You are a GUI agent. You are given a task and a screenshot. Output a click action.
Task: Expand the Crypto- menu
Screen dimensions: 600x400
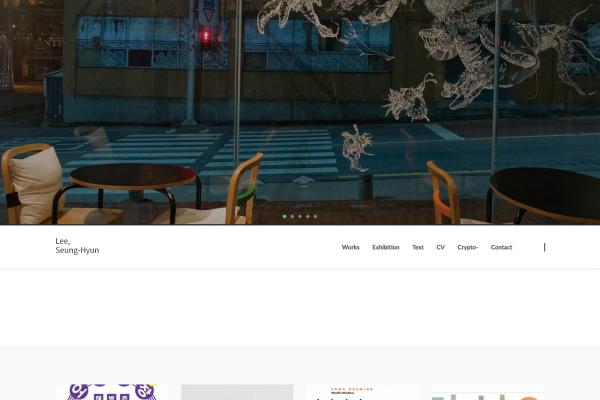(x=467, y=247)
